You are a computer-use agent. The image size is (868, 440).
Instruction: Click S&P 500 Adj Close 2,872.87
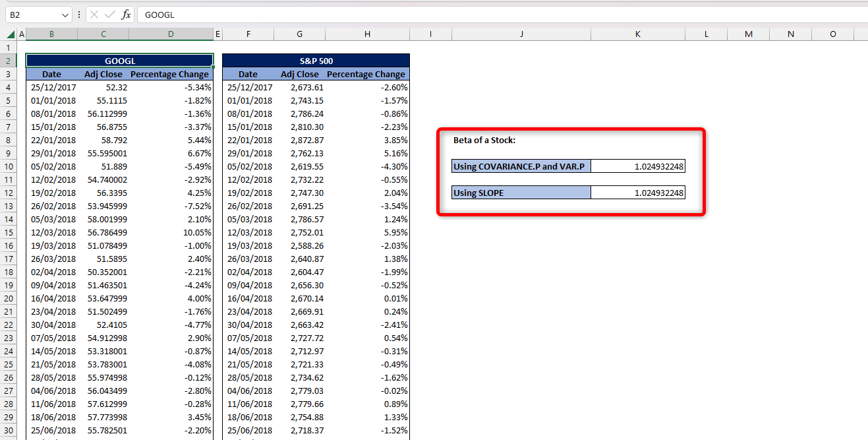click(x=299, y=140)
